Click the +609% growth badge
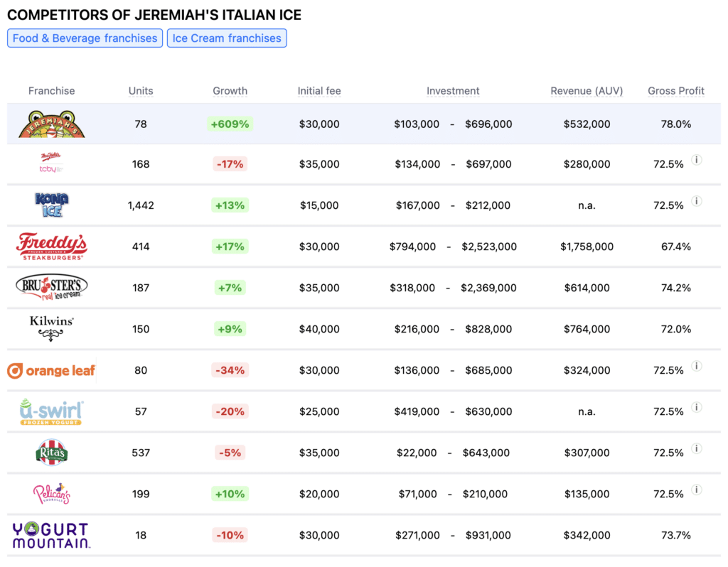728x567 pixels. point(230,124)
